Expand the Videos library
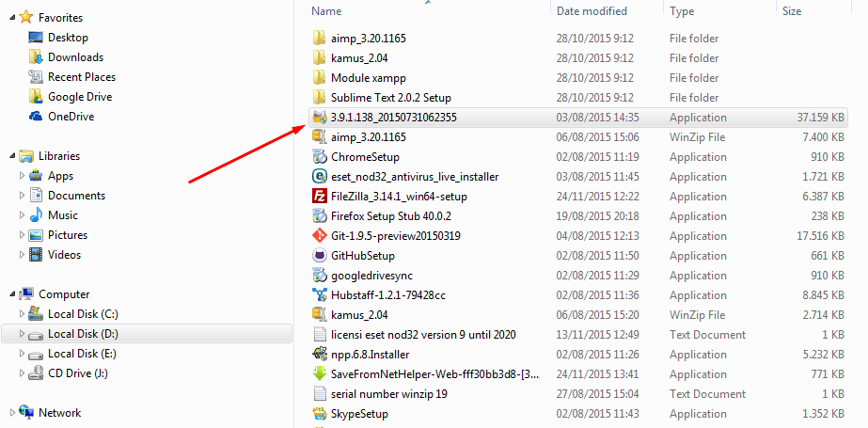The image size is (868, 428). tap(22, 255)
